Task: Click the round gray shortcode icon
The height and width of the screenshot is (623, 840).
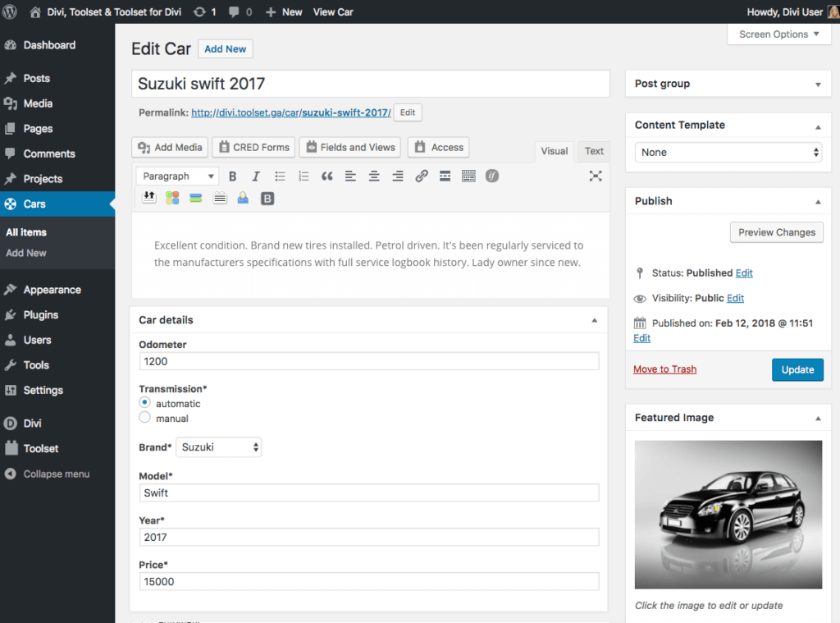Action: coord(492,176)
